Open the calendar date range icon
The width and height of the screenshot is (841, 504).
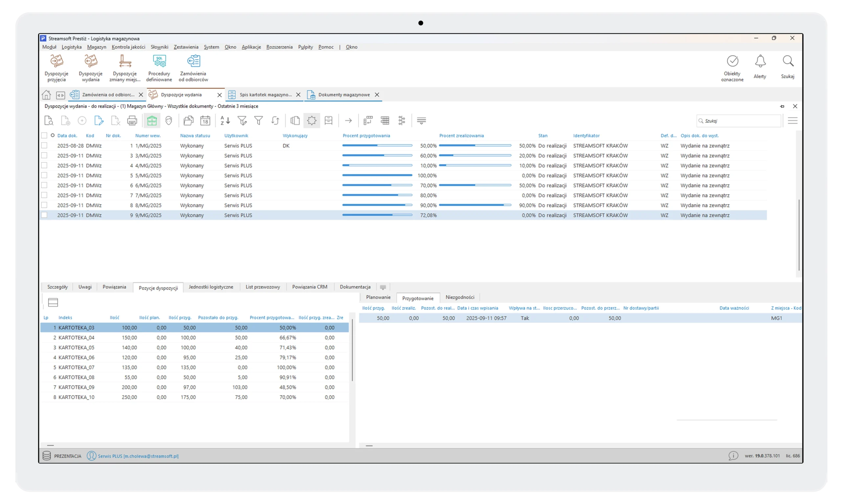click(x=205, y=121)
